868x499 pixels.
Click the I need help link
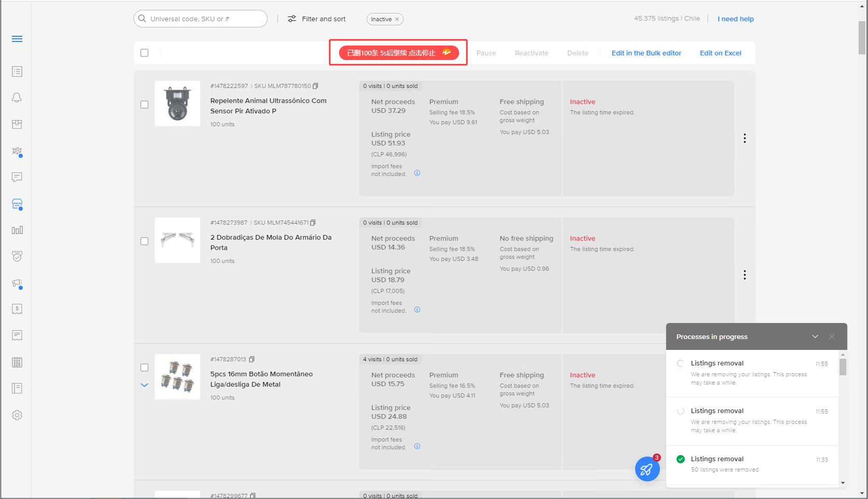(735, 19)
